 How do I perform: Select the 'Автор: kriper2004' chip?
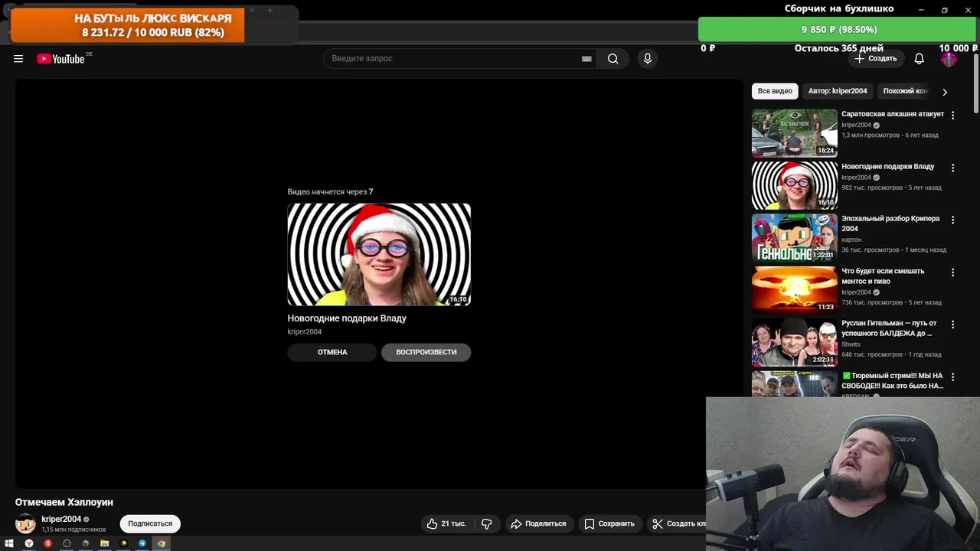pyautogui.click(x=838, y=91)
